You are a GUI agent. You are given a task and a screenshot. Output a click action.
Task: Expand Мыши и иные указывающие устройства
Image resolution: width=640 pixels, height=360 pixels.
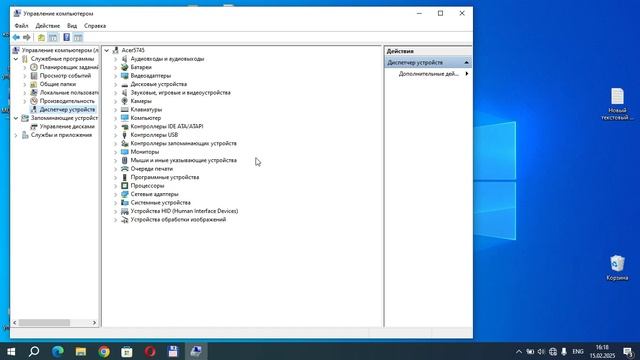tap(116, 160)
